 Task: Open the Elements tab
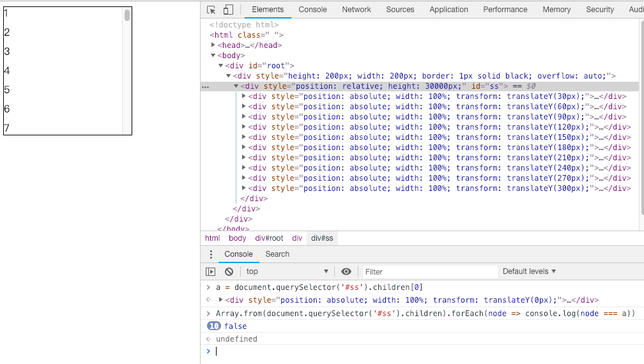268,10
